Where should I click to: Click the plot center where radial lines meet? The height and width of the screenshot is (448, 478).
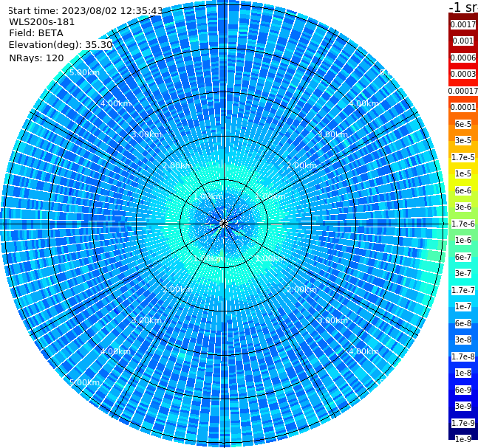click(x=224, y=224)
